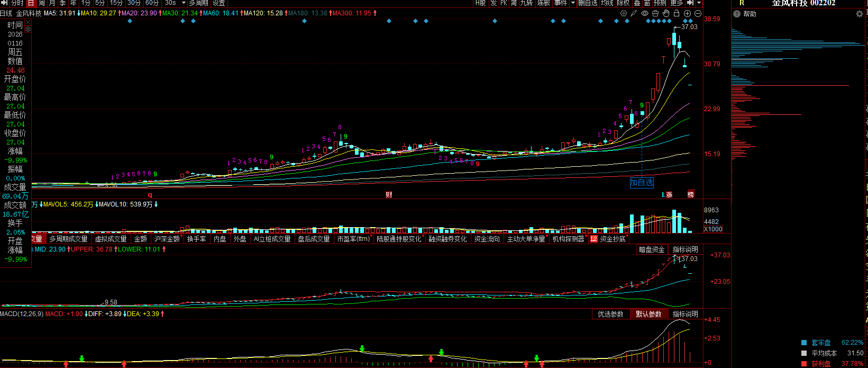
Task: Select the 多周期成交量 indicator tab
Action: tap(69, 239)
